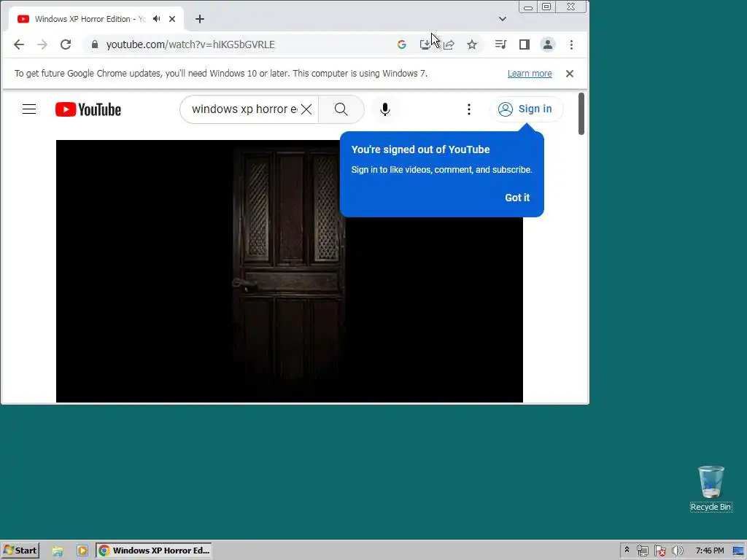This screenshot has width=747, height=560.
Task: Go to YouTube home via the logo
Action: [88, 109]
